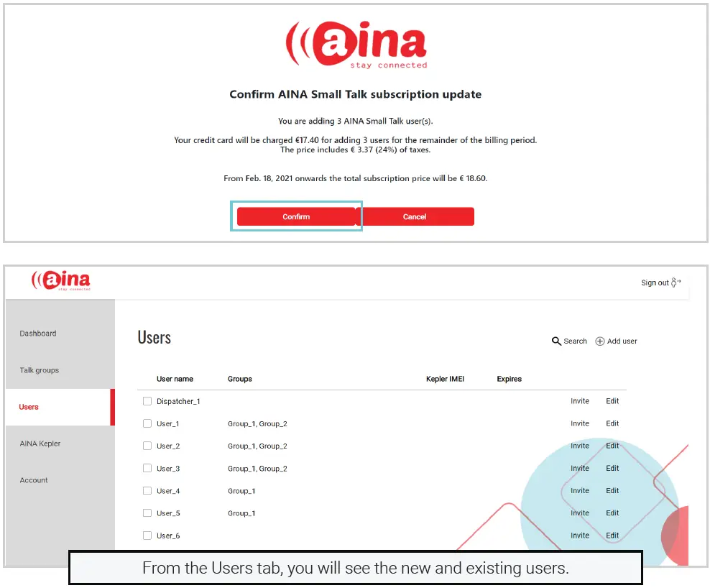Tick the User_2 checkbox
710x588 pixels.
pos(147,446)
